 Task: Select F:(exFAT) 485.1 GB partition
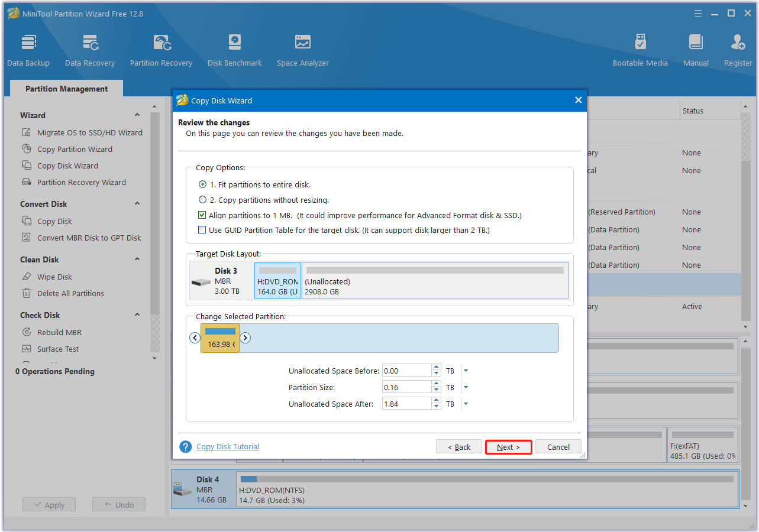pos(703,445)
